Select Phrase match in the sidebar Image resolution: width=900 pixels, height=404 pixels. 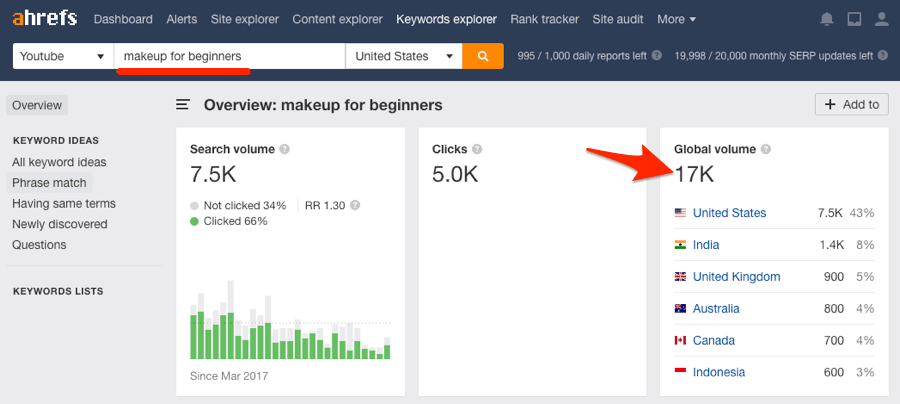[x=49, y=183]
